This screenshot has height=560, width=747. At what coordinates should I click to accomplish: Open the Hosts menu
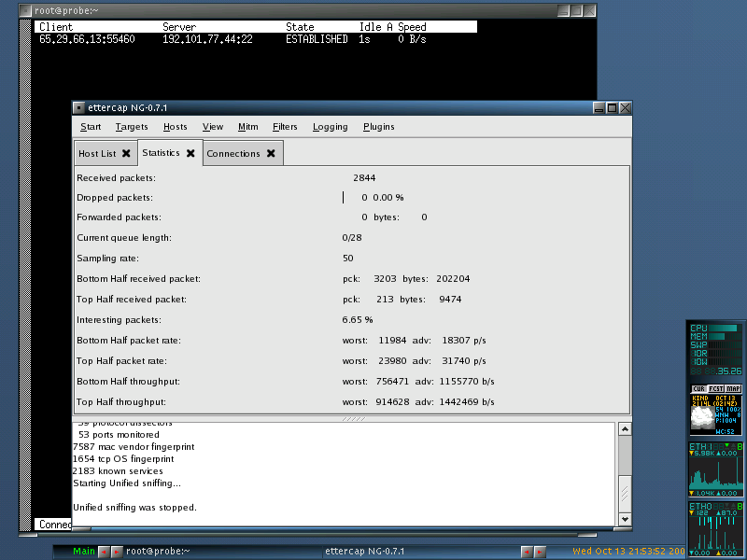(176, 127)
